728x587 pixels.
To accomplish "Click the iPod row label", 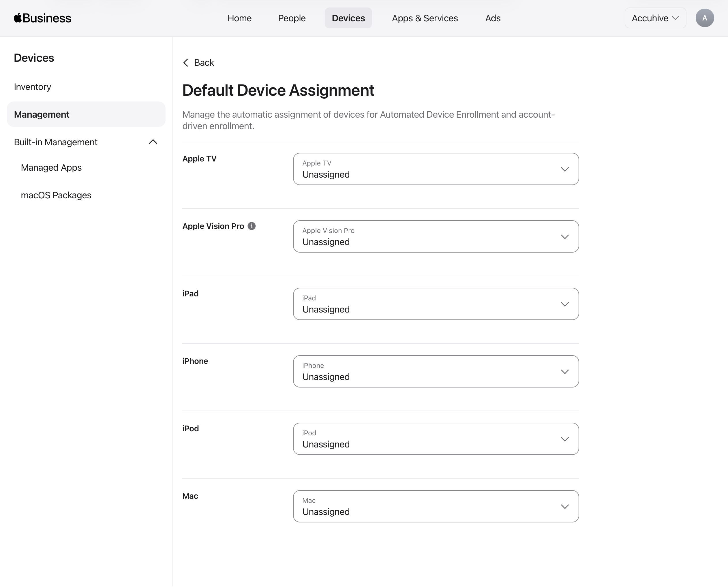I will pyautogui.click(x=190, y=428).
